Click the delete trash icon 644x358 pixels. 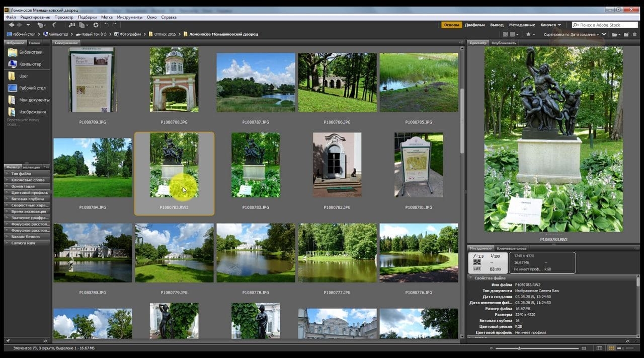coord(635,34)
